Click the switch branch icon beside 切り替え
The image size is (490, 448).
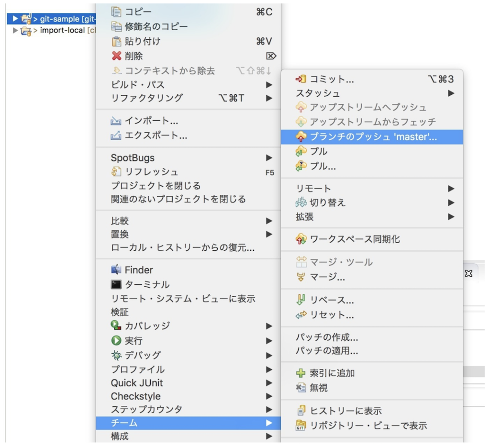click(x=301, y=202)
